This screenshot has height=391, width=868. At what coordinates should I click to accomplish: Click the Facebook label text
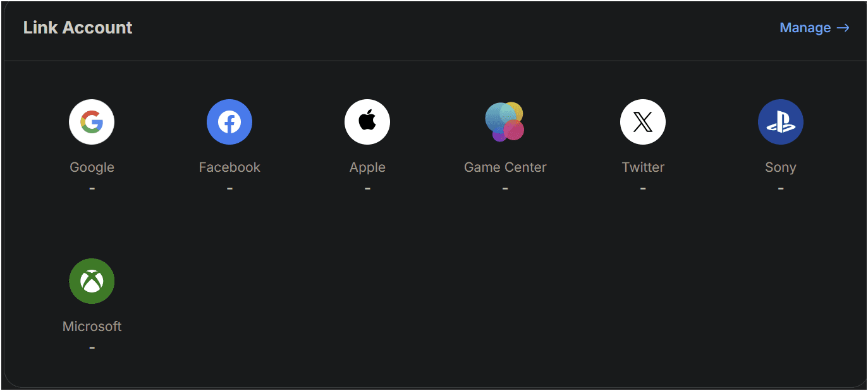point(229,167)
